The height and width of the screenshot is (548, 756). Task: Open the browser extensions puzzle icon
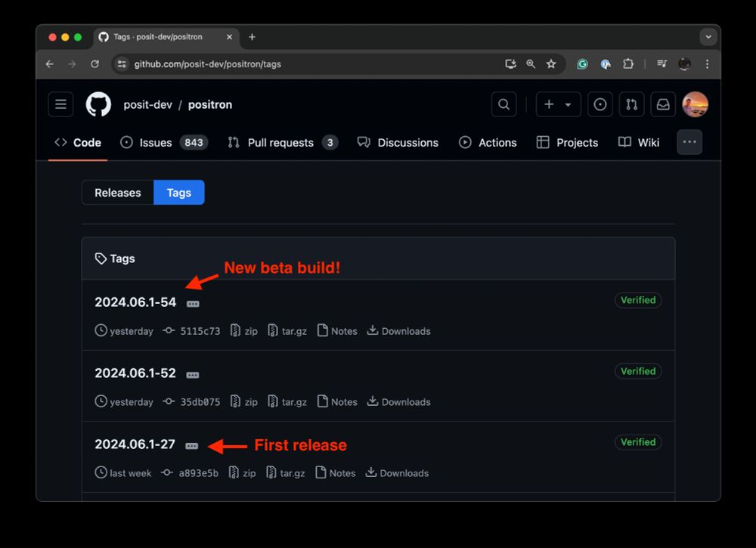click(x=627, y=63)
